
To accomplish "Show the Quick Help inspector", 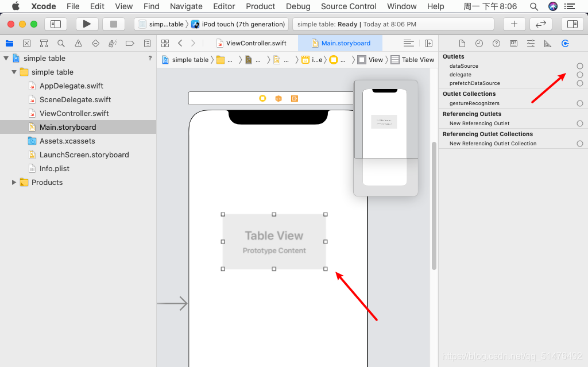I will pos(496,44).
